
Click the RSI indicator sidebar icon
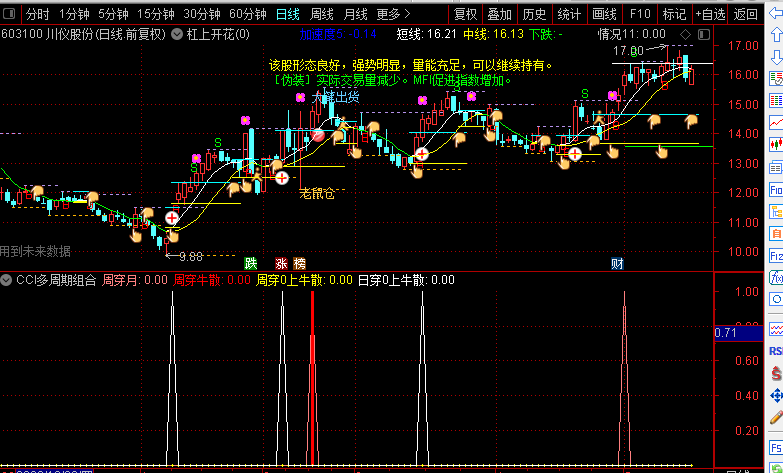click(777, 352)
